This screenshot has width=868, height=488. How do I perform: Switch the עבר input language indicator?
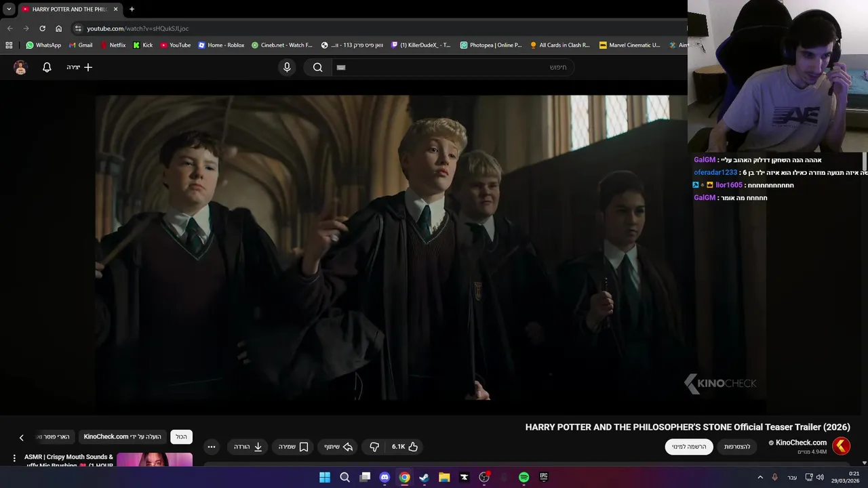click(x=792, y=478)
